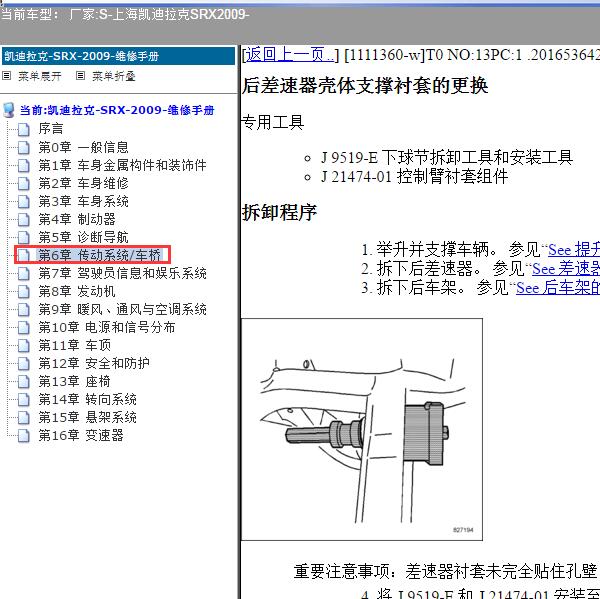Viewport: 600px width, 599px height.
Task: Click the page icon beside 第1章 车身金属构件和装饰件
Action: [x=24, y=165]
